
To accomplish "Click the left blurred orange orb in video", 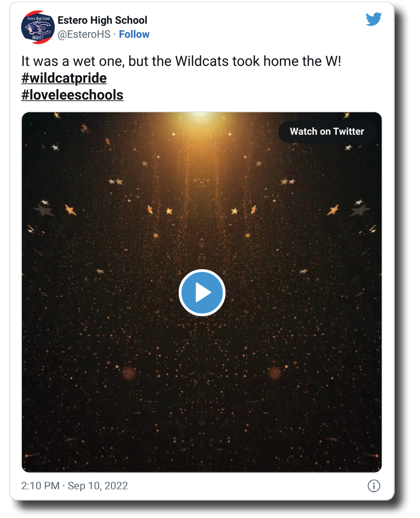I will click(129, 372).
